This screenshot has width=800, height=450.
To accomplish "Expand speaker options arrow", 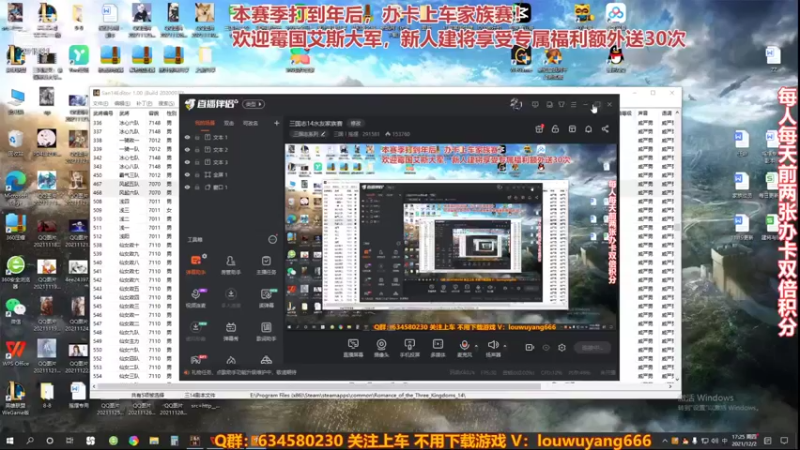I will pos(505,346).
